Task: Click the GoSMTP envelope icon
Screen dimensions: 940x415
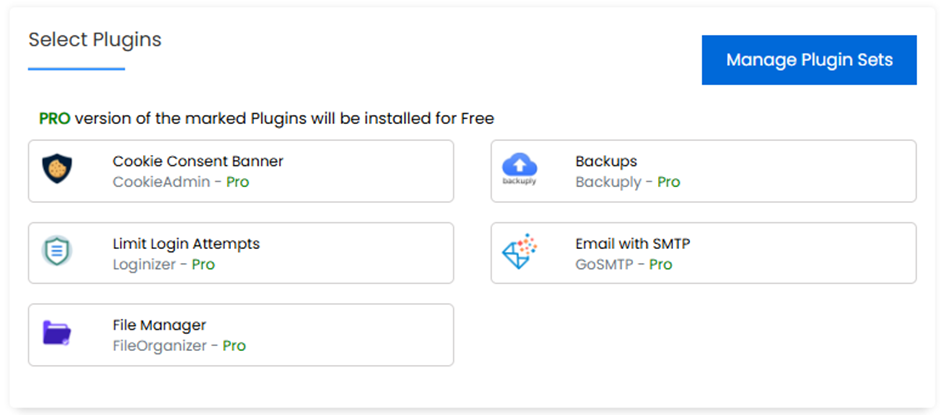Action: pos(519,251)
